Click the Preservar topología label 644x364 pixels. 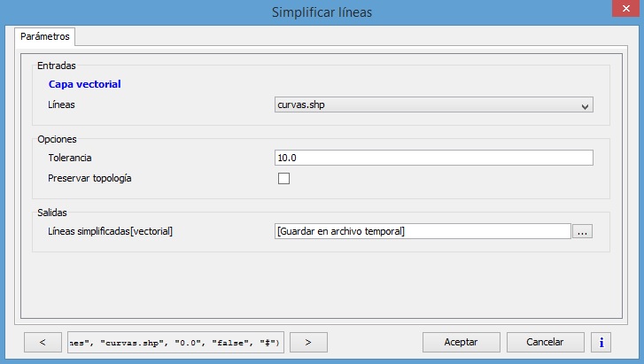tap(89, 178)
